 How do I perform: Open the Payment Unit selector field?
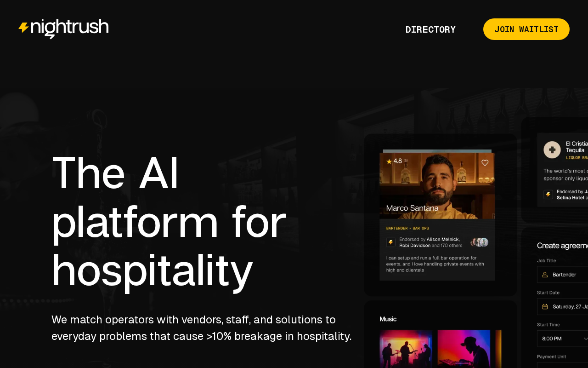(x=562, y=365)
